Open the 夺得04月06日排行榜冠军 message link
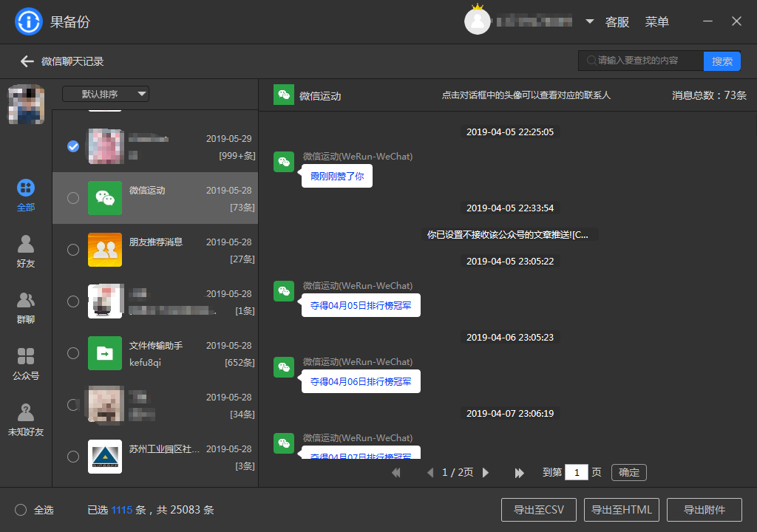 pos(361,381)
